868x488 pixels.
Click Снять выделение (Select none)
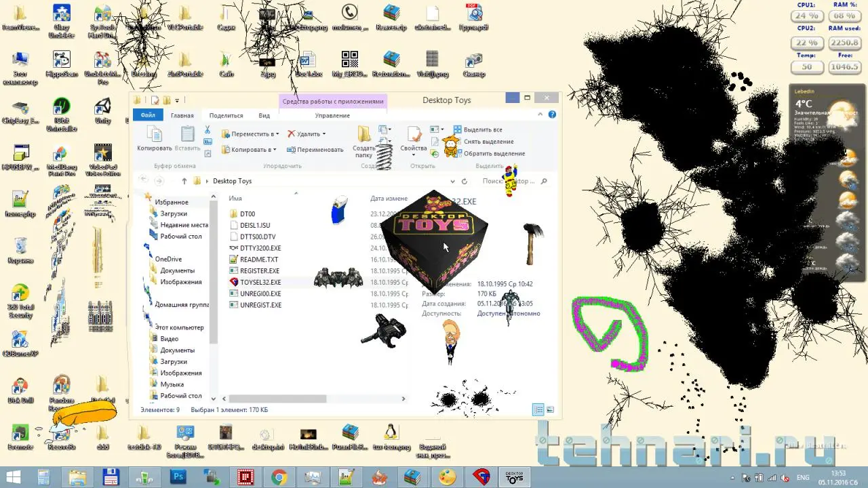point(484,142)
